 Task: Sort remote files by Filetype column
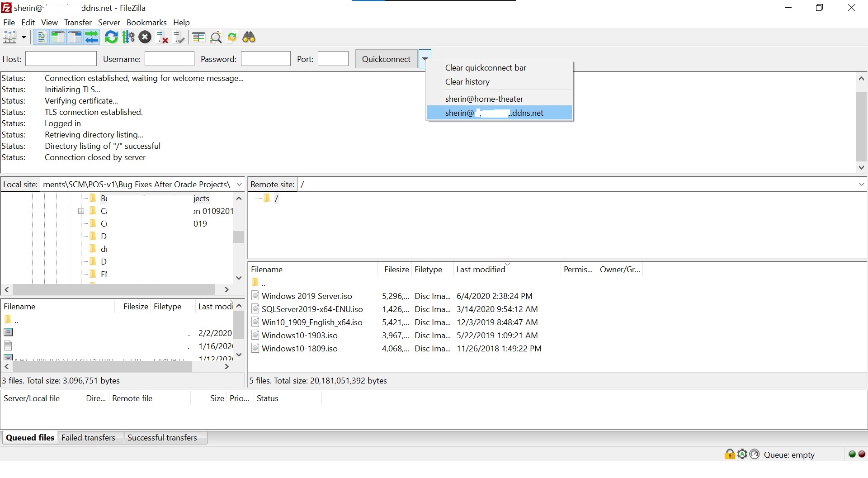[x=432, y=269]
